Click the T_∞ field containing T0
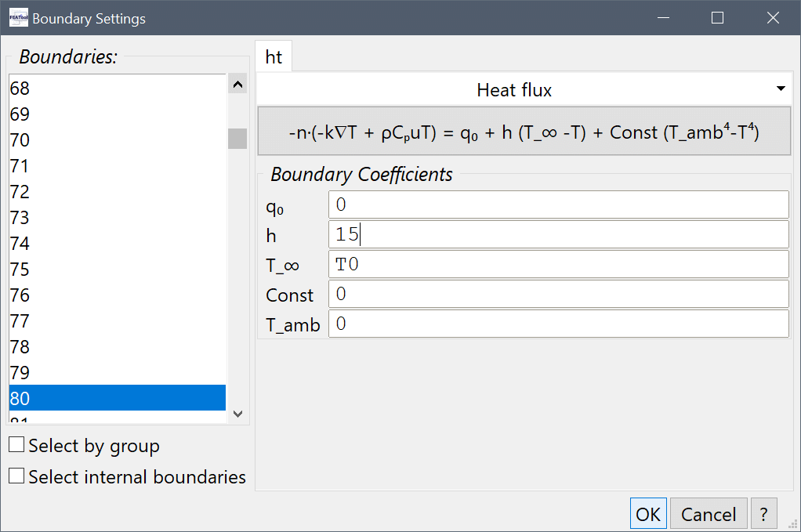This screenshot has height=532, width=801. 558,264
